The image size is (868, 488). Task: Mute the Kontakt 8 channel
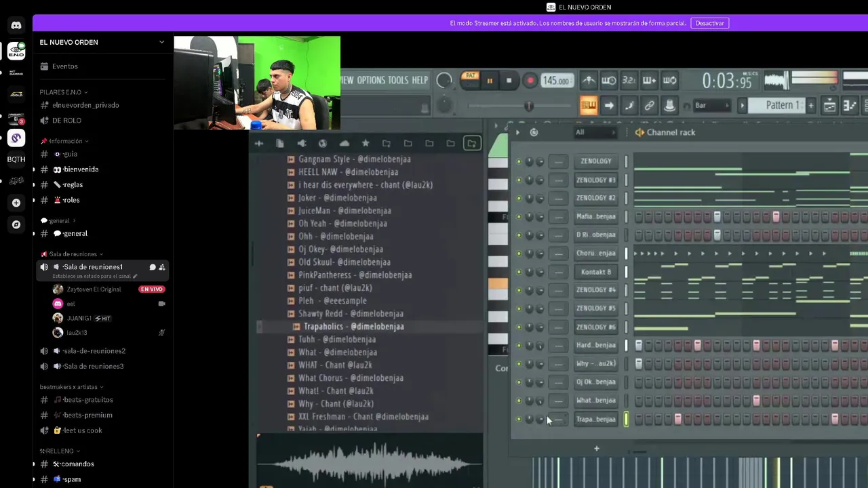pos(519,272)
